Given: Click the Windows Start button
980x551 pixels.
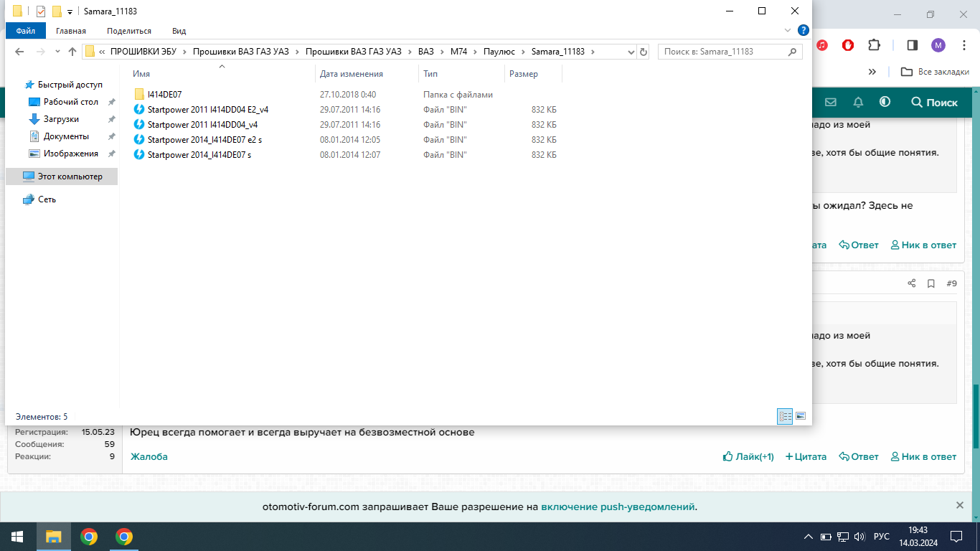Looking at the screenshot, I should pos(17,537).
